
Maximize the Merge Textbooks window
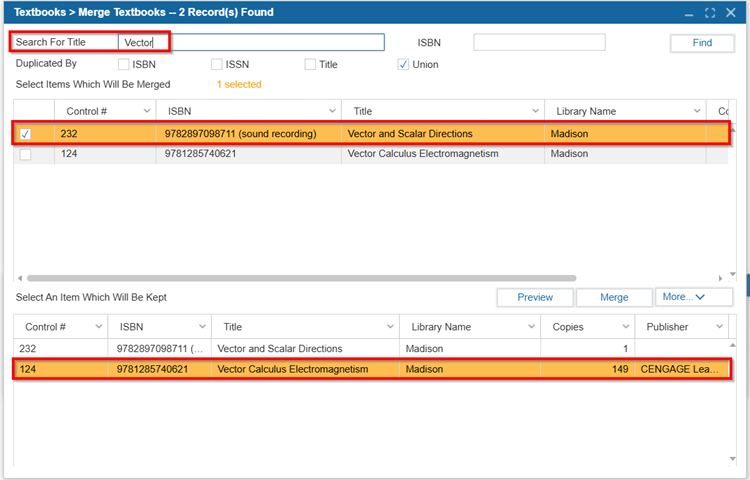pyautogui.click(x=710, y=13)
